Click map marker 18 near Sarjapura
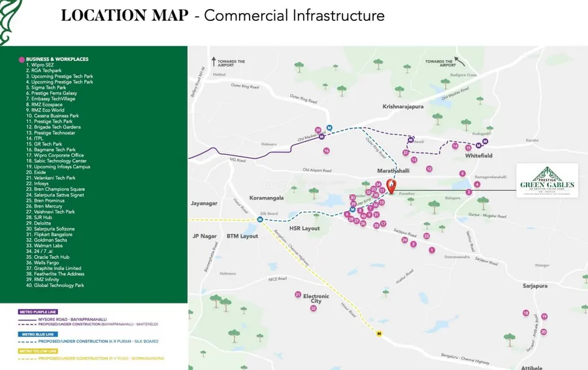This screenshot has height=370, width=588. [525, 313]
